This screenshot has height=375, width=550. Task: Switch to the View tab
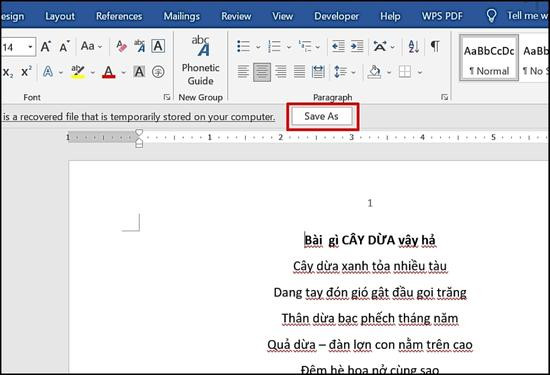coord(282,16)
